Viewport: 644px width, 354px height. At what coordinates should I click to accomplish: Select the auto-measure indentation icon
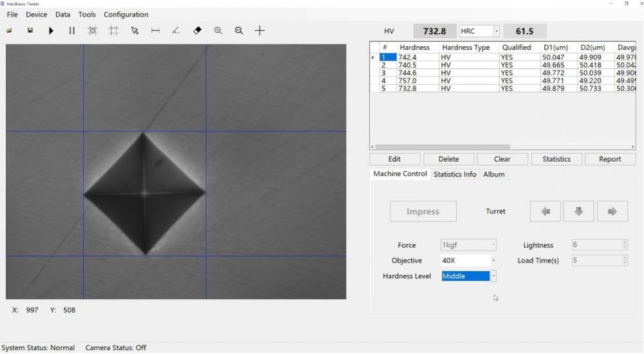tap(93, 31)
